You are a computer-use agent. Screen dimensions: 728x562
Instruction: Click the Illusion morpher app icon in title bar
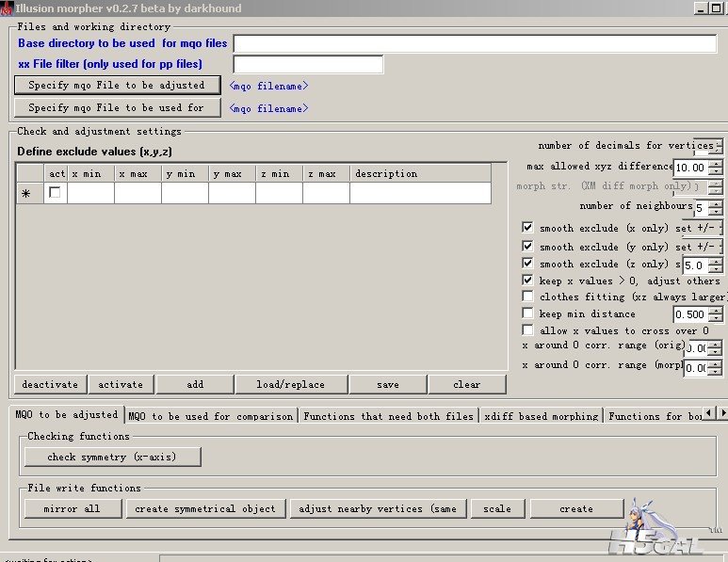click(6, 8)
